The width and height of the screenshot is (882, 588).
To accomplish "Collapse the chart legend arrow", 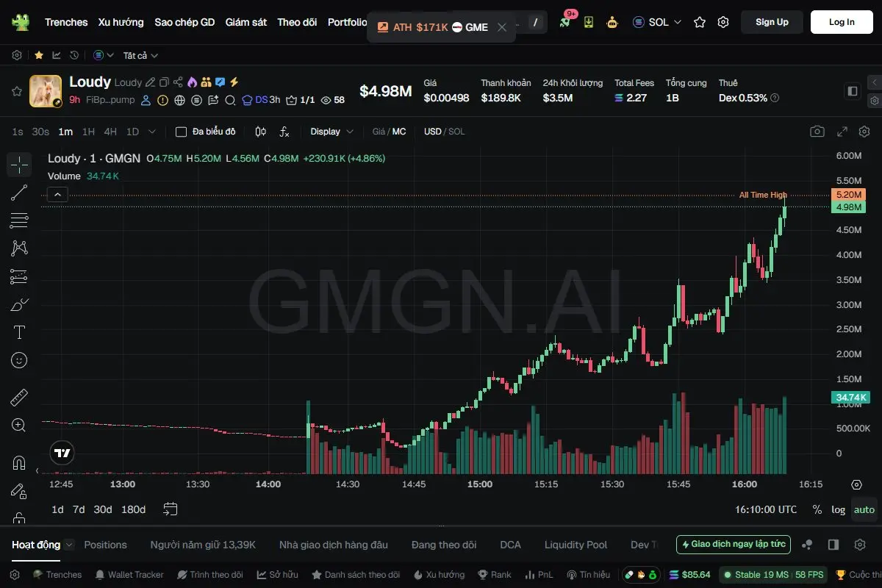I will tap(57, 195).
